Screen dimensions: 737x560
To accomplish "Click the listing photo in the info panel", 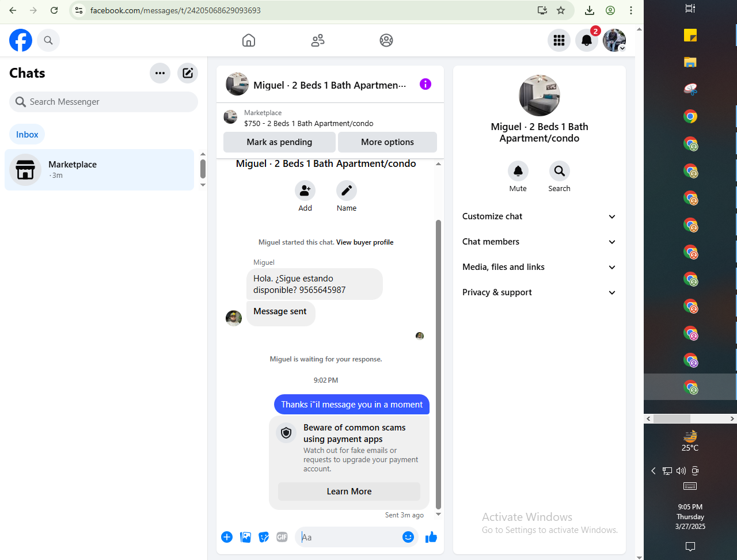I will point(540,96).
